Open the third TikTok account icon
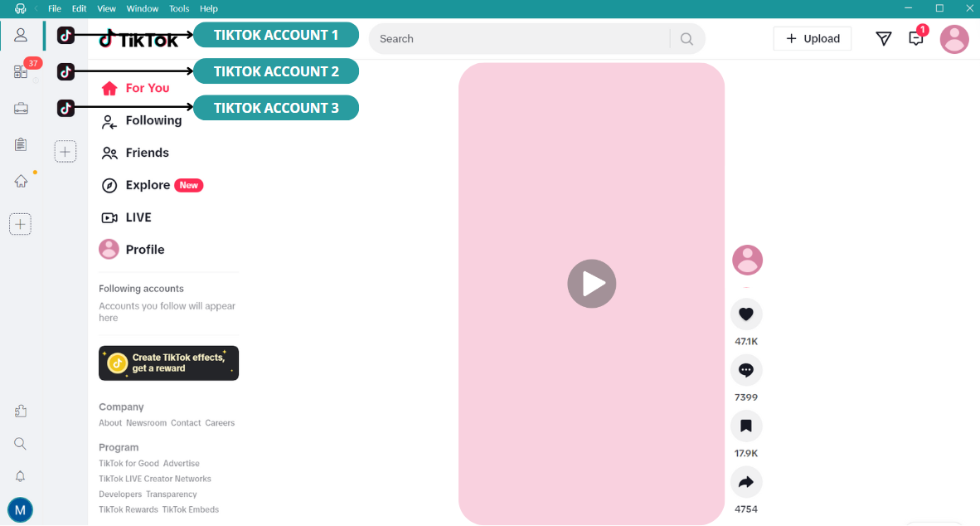 tap(65, 108)
